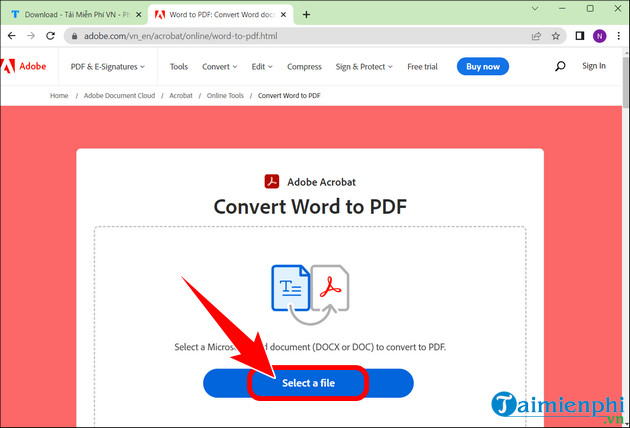Open the Tools menu item

(179, 67)
